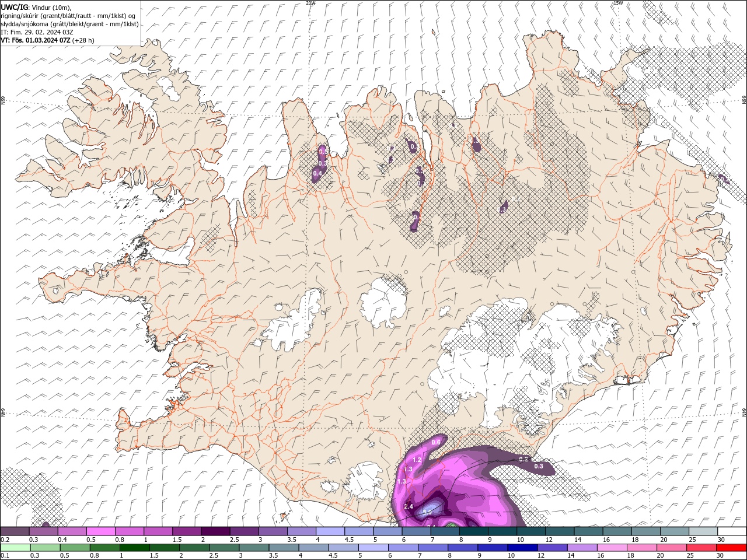Click the '0.2' value on the offshore purple tongue
Image resolution: width=747 pixels, height=560 pixels.
[x=523, y=459]
